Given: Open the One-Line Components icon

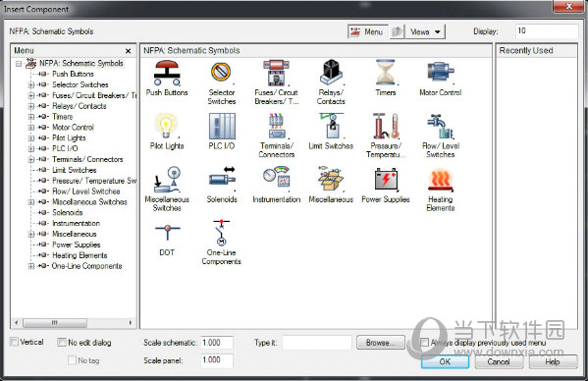Looking at the screenshot, I should point(221,233).
